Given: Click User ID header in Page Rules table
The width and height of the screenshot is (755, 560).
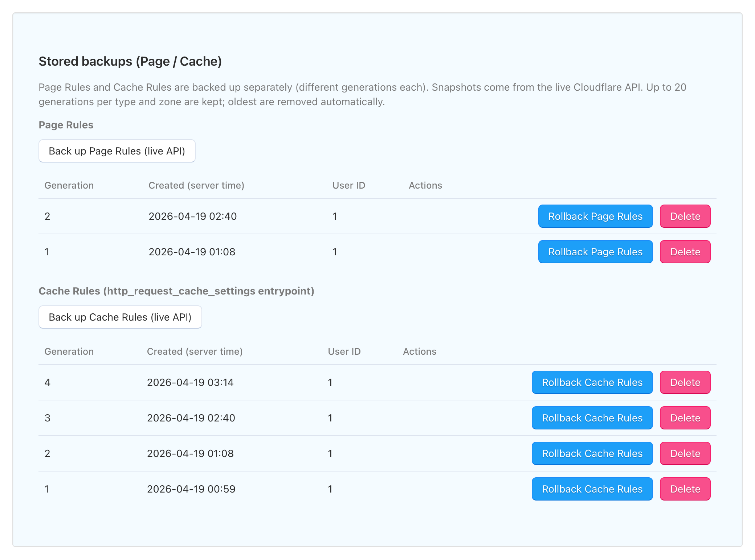Looking at the screenshot, I should point(349,185).
